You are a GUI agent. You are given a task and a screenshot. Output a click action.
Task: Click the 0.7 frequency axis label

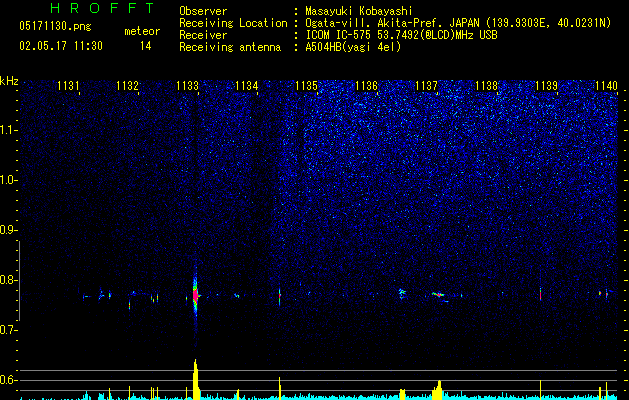coord(8,330)
